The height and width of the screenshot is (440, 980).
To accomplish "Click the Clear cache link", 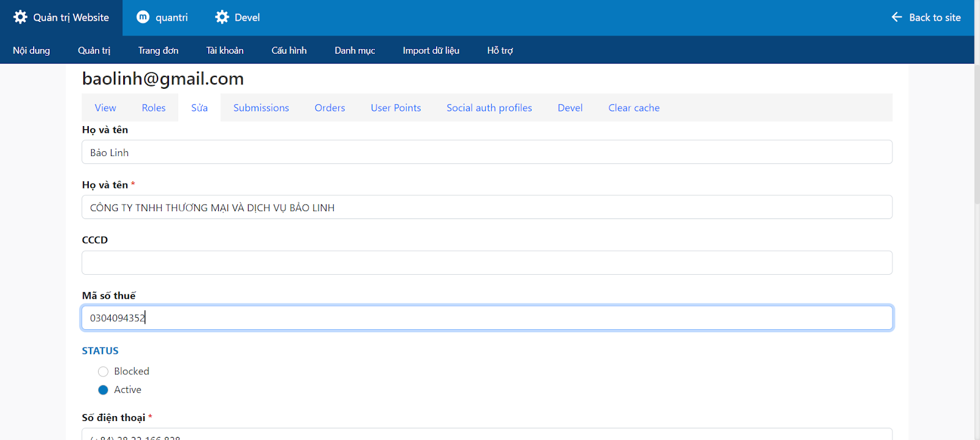I will (634, 108).
